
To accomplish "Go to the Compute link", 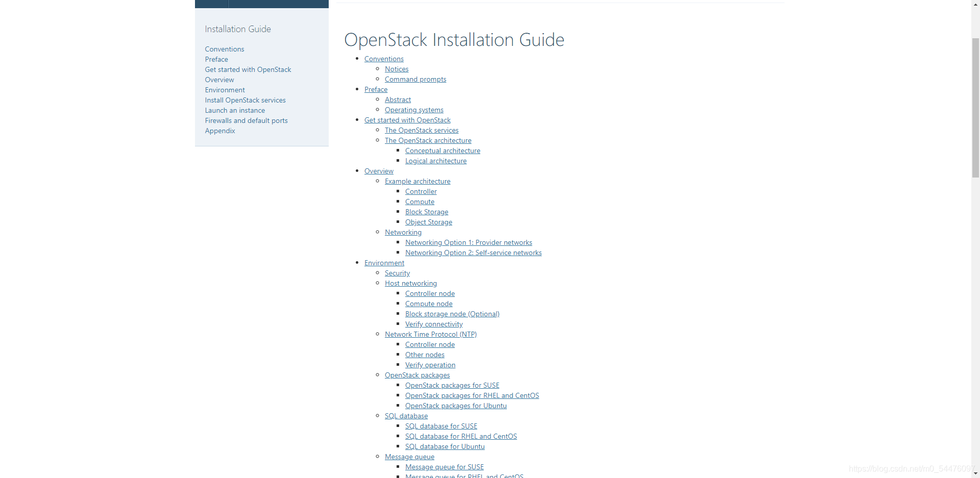I will [420, 202].
